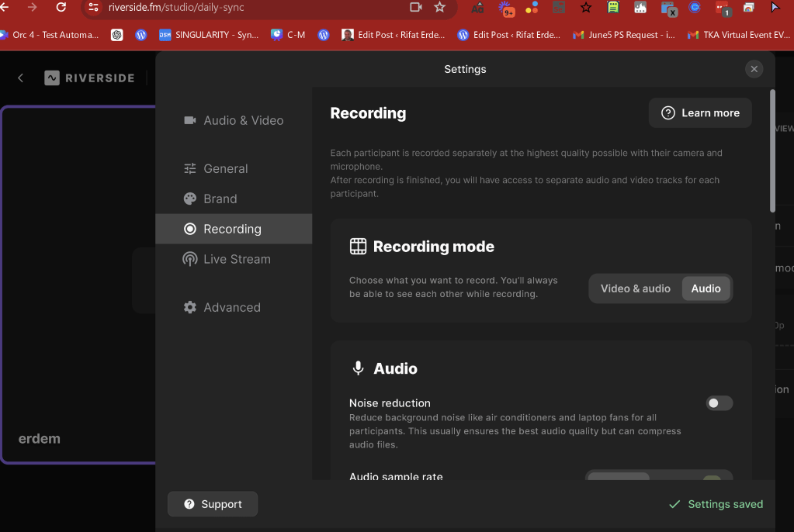This screenshot has height=532, width=794.
Task: Click the Advanced gear icon
Action: (x=190, y=307)
